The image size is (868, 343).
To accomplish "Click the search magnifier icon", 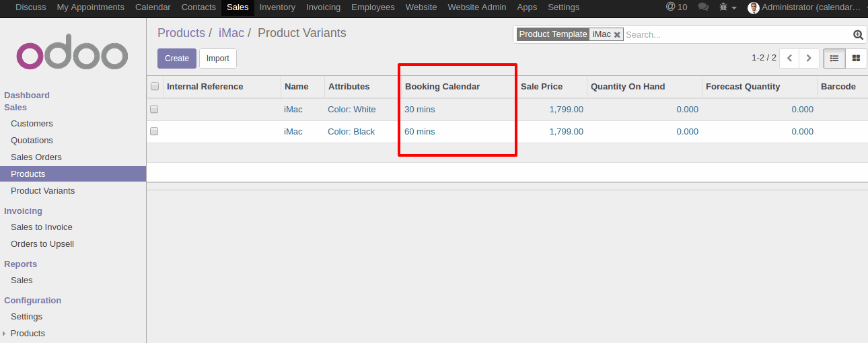I will tap(858, 35).
